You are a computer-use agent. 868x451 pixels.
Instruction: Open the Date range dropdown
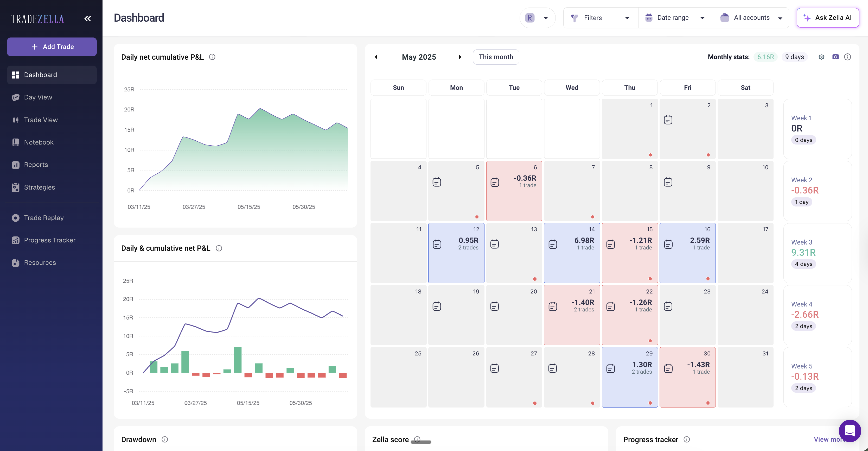coord(676,18)
